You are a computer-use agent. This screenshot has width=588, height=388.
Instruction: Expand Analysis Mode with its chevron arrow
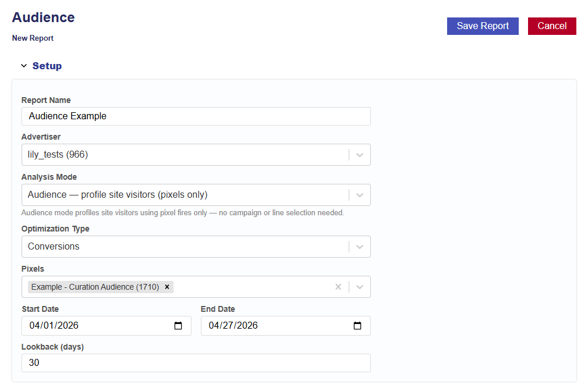[x=360, y=195]
